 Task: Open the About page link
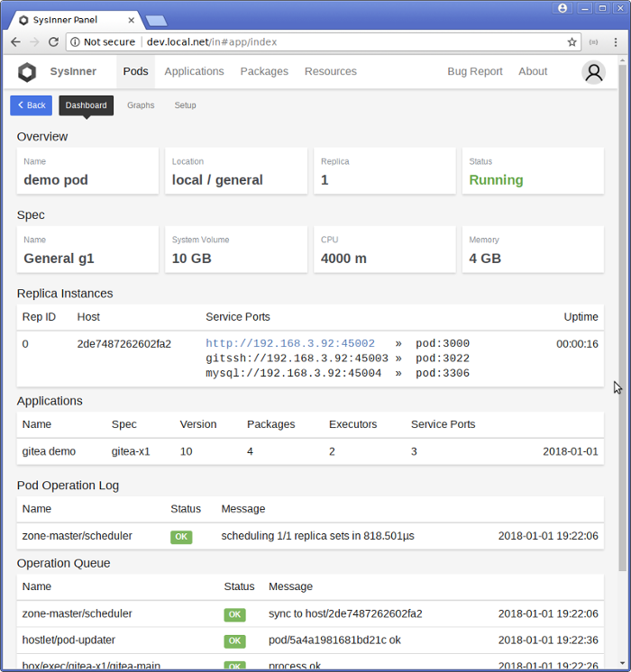click(x=533, y=71)
